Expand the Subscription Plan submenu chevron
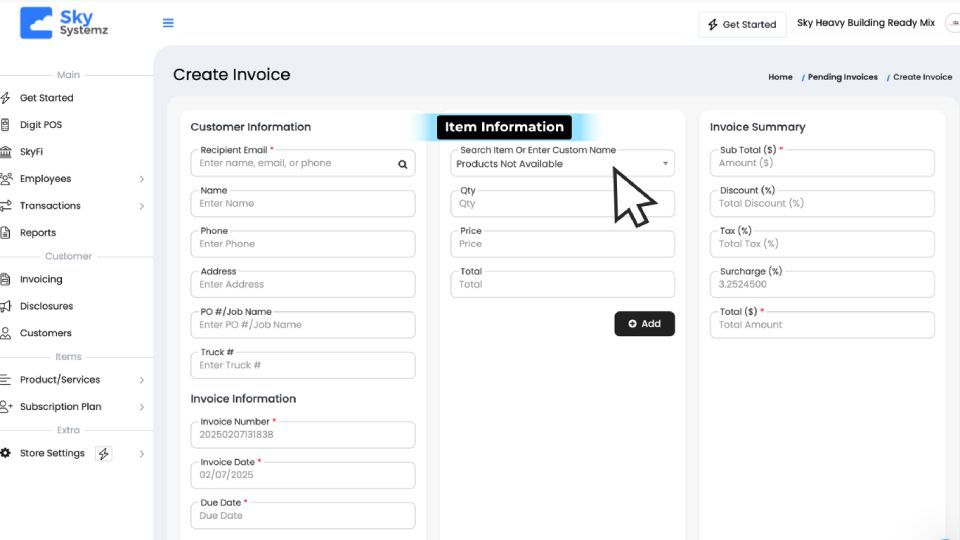The image size is (960, 540). 141,407
